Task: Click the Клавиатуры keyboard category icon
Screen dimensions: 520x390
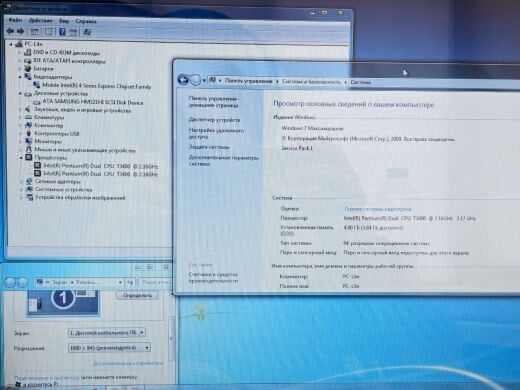Action: tap(28, 117)
